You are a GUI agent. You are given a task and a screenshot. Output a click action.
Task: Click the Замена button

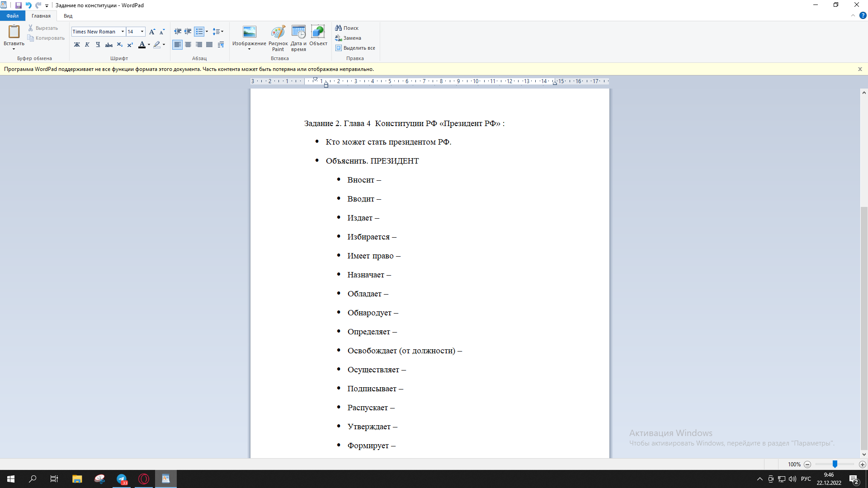pyautogui.click(x=348, y=38)
